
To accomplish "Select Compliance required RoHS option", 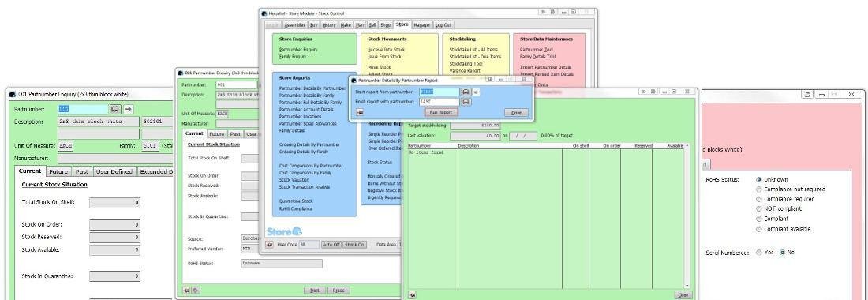I will pyautogui.click(x=758, y=199).
